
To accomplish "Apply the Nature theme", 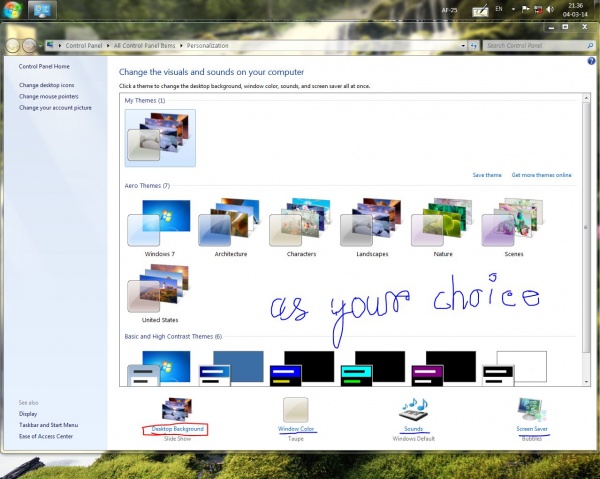I will point(443,228).
